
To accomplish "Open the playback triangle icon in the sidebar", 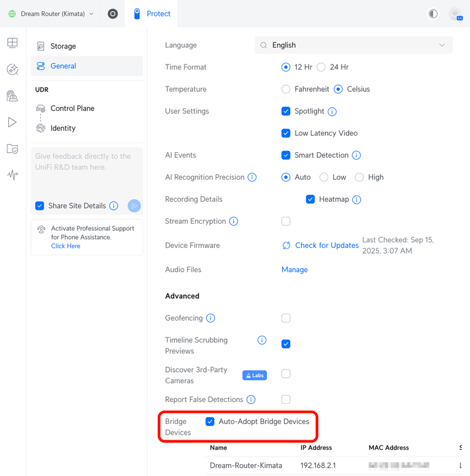I will (13, 122).
